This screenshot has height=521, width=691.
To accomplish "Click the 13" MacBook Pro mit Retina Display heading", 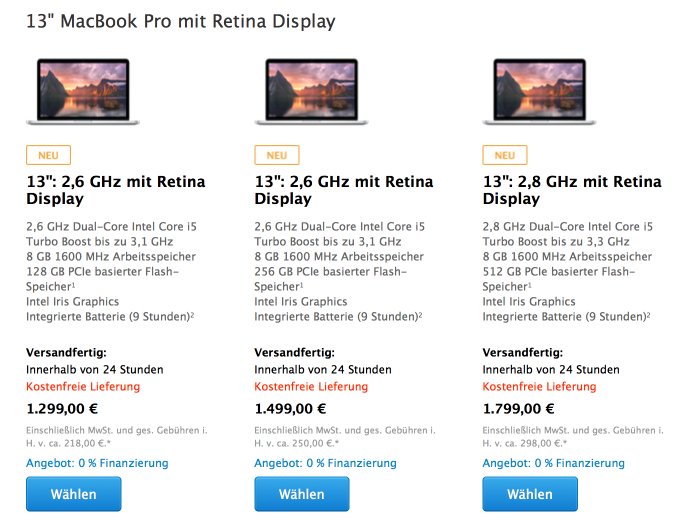I will [x=181, y=22].
